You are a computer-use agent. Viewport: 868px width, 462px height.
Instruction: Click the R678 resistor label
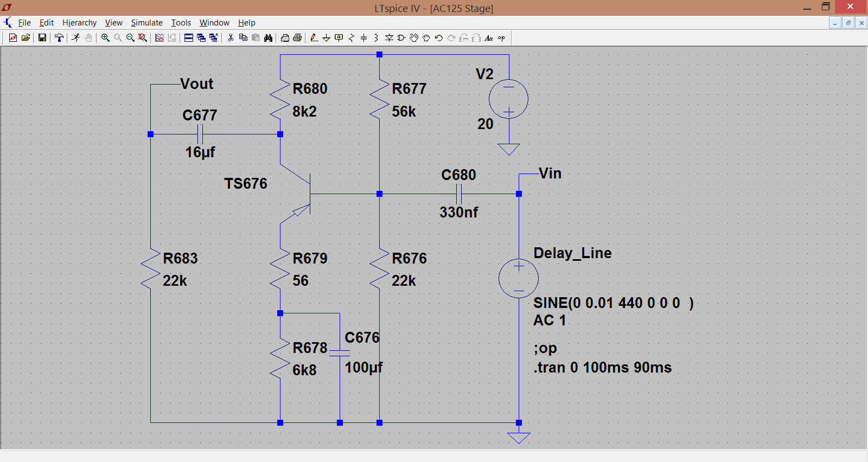310,348
